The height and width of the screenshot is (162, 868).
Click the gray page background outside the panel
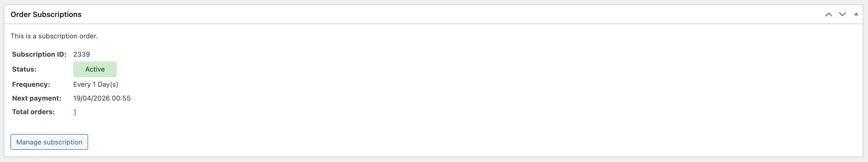[x=434, y=160]
